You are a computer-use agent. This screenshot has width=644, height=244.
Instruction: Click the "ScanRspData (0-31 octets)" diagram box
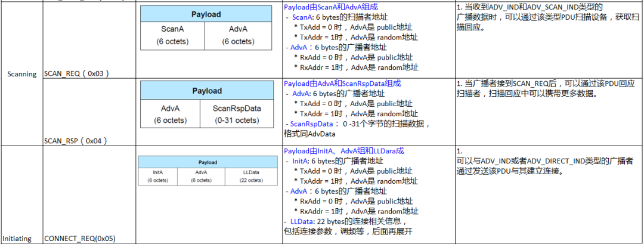click(x=236, y=114)
